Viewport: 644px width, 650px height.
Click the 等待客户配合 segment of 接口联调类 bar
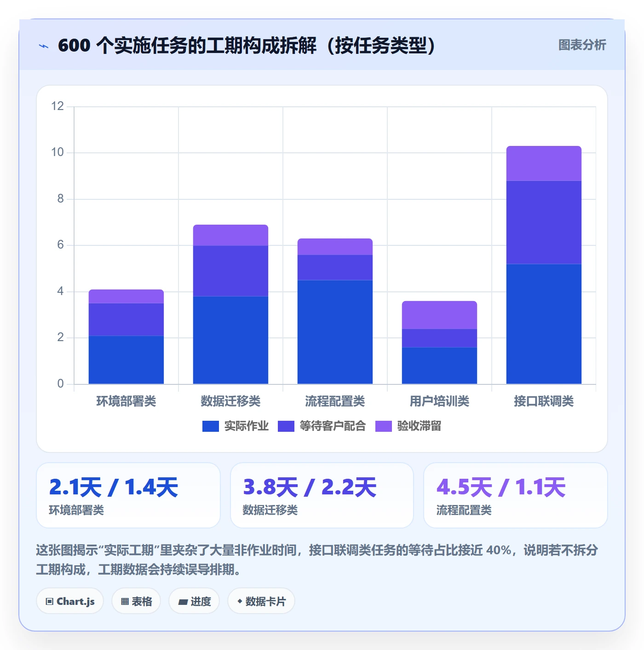pos(544,222)
